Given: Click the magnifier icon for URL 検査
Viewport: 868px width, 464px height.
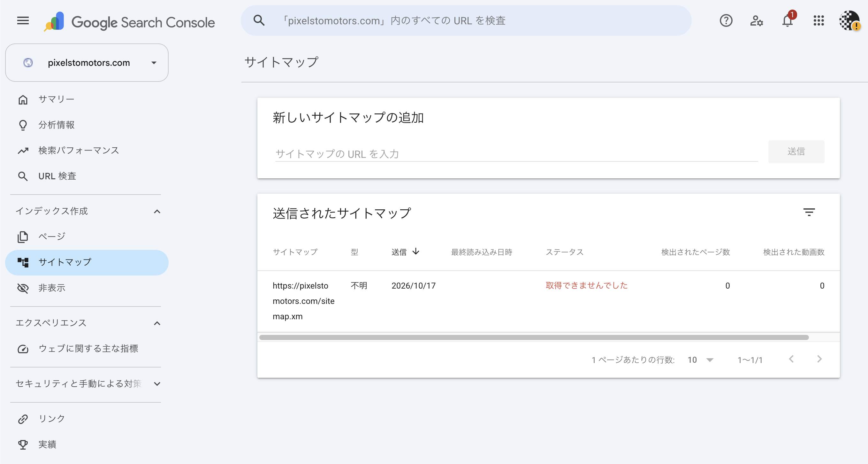Looking at the screenshot, I should (23, 176).
